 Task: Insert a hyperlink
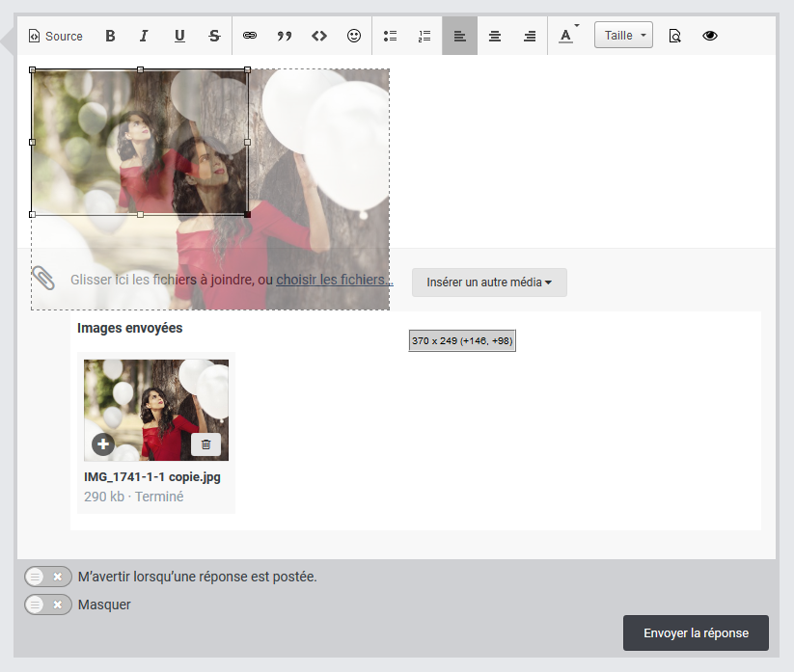[250, 36]
